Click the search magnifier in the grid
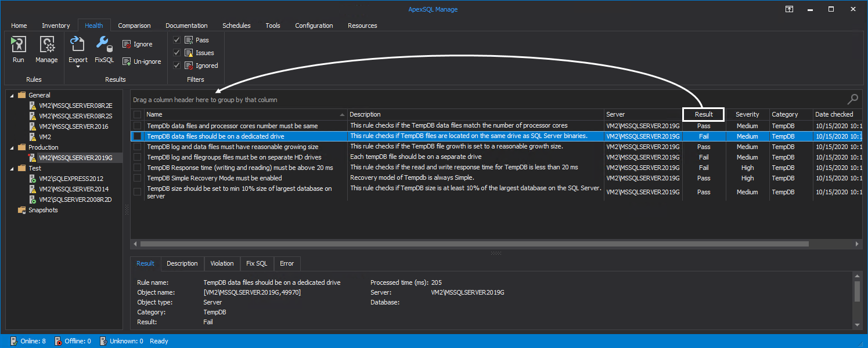 [x=853, y=99]
